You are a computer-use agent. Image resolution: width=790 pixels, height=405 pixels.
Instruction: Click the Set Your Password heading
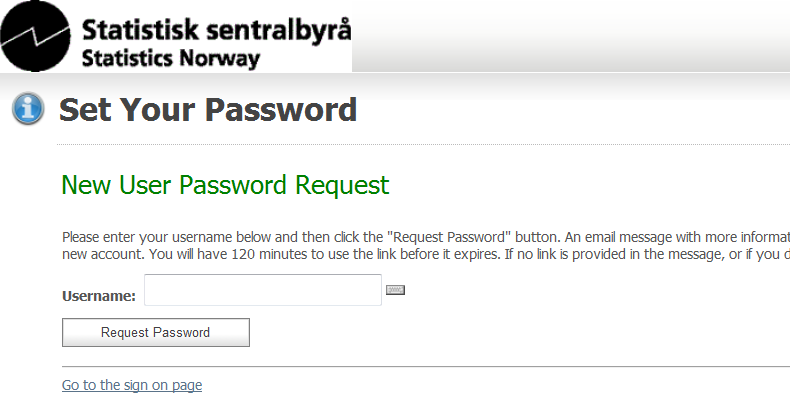coord(208,109)
